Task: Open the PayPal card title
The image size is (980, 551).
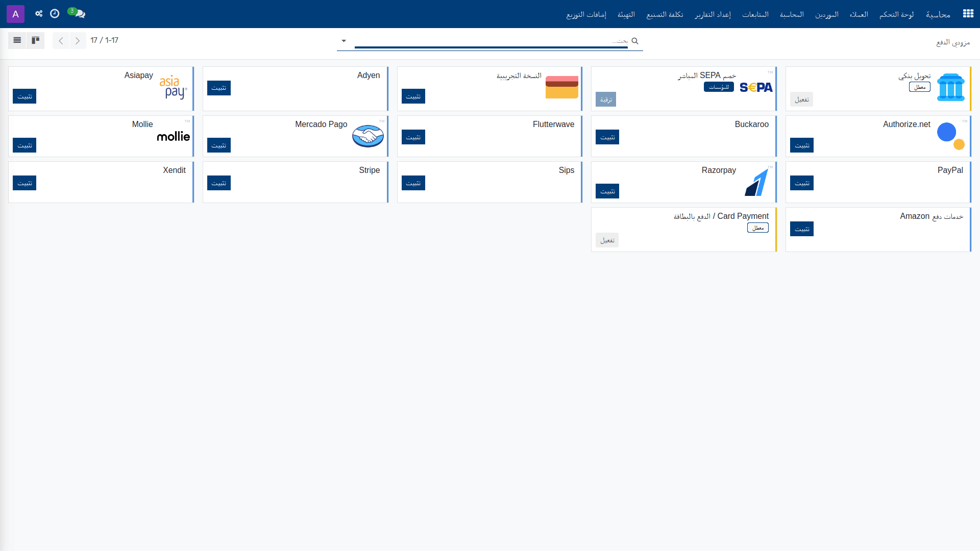Action: coord(950,170)
